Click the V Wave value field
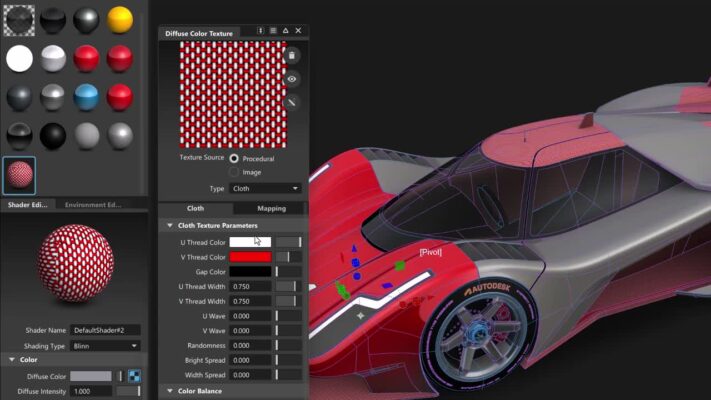The width and height of the screenshot is (711, 400). [x=250, y=331]
